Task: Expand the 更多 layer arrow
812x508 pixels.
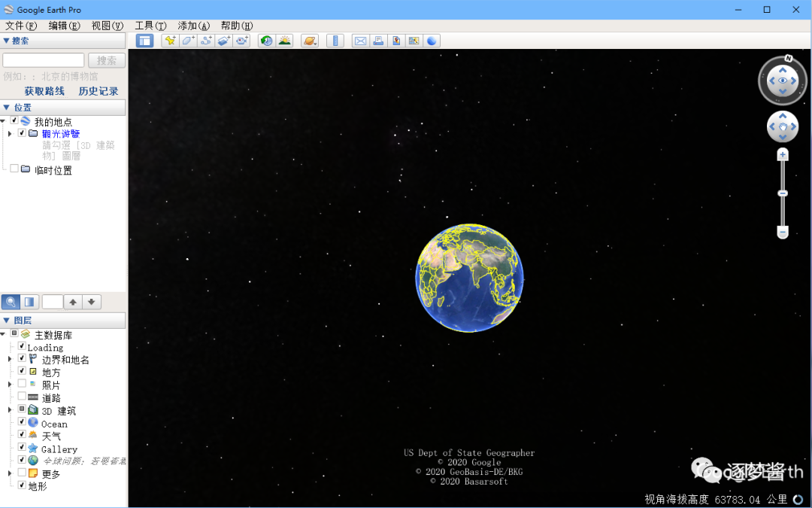Action: point(9,473)
